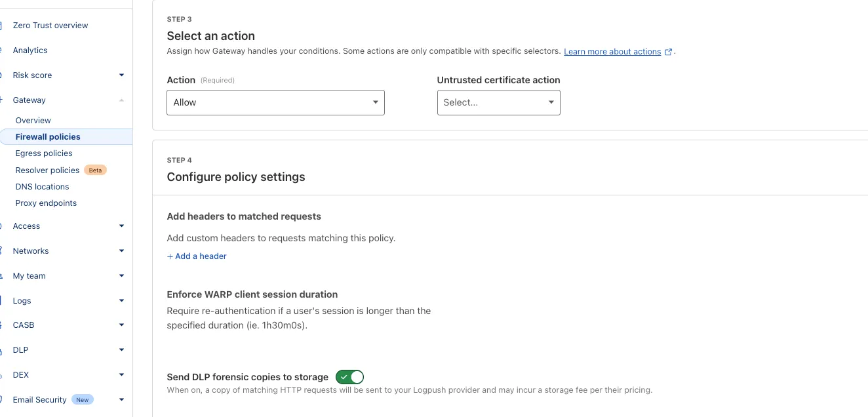Go to DNS locations
The height and width of the screenshot is (417, 868).
click(x=42, y=187)
